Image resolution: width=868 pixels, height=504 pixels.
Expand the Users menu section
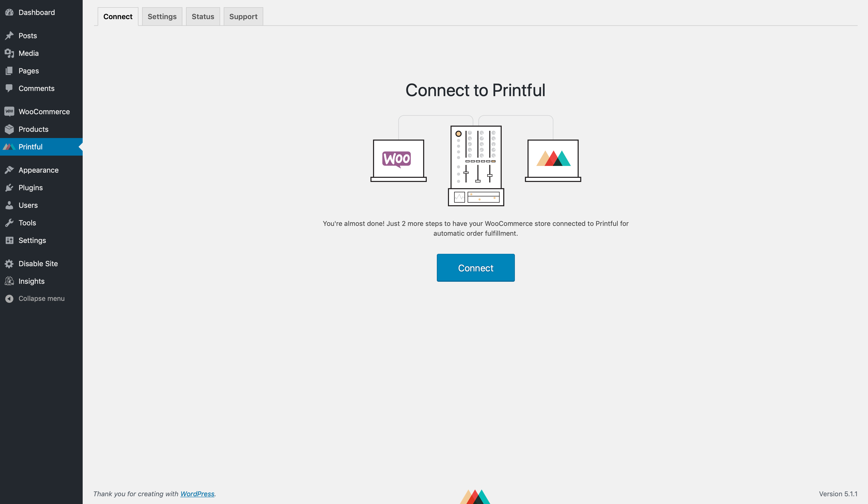coord(28,205)
